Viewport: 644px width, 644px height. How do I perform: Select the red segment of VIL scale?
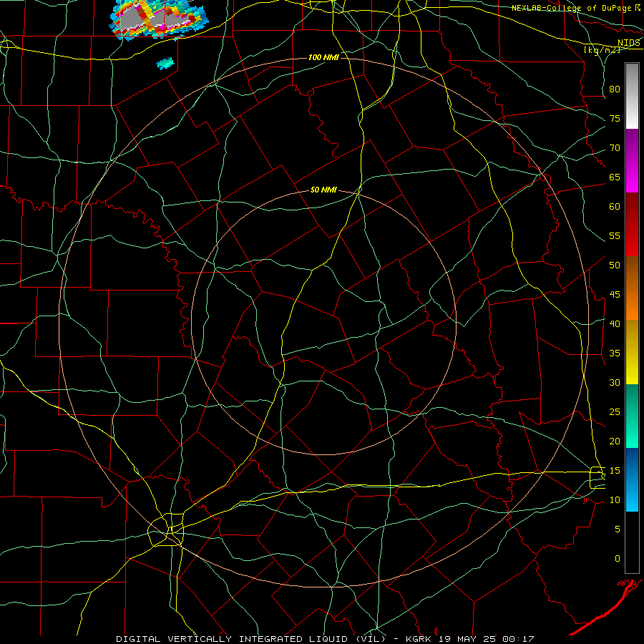click(632, 224)
